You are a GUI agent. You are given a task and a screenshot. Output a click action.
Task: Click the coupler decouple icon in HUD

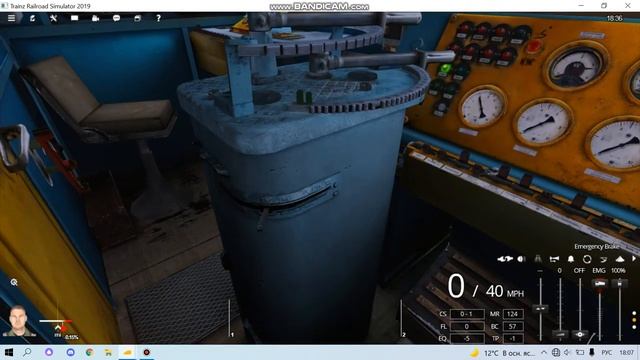pyautogui.click(x=505, y=259)
